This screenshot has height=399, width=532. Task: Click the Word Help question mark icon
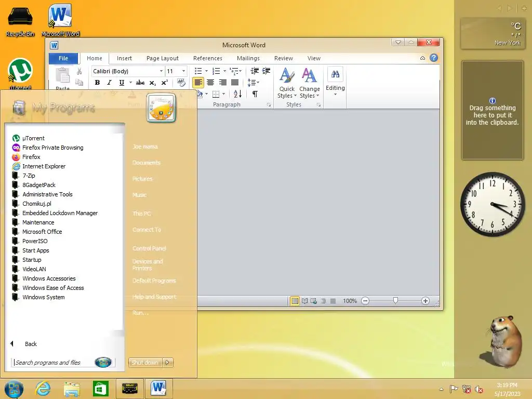(x=434, y=58)
